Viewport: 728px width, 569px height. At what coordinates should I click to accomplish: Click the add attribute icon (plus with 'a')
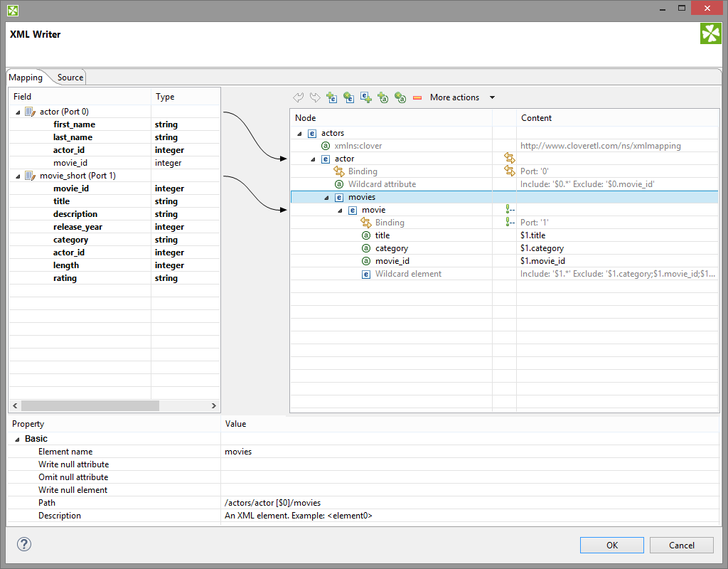[382, 97]
